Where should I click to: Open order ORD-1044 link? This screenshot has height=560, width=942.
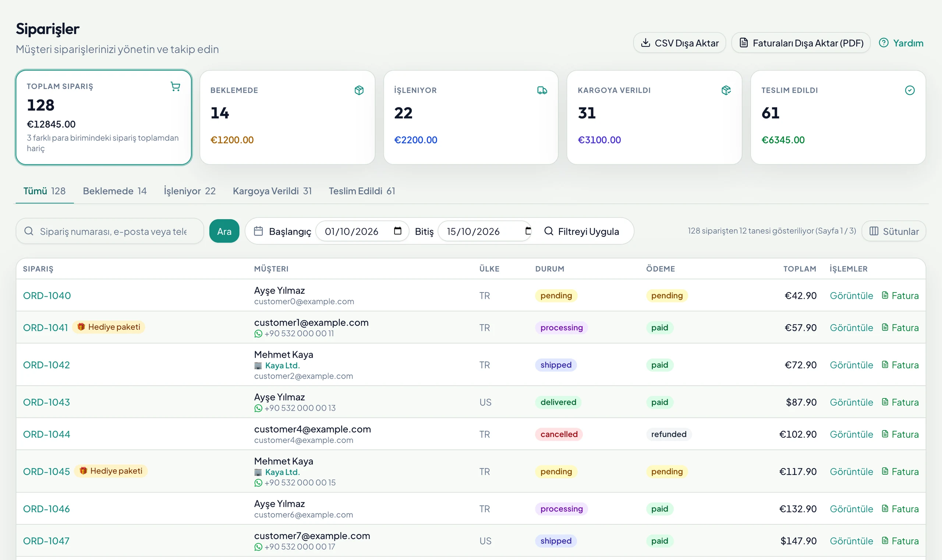pyautogui.click(x=46, y=434)
